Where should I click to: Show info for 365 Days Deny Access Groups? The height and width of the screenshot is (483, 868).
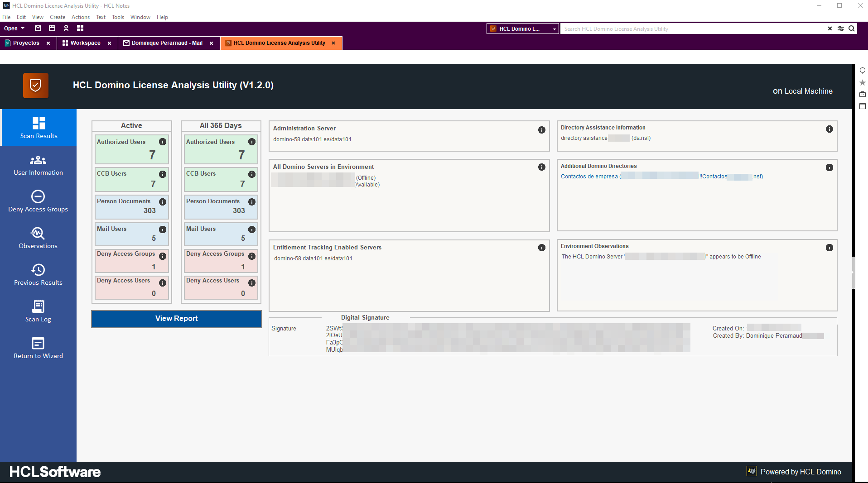click(252, 256)
